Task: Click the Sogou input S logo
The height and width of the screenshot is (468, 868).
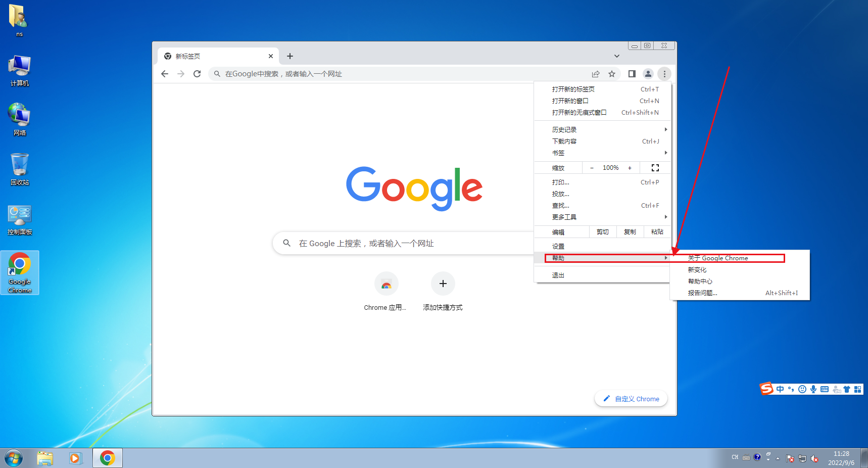Action: (766, 389)
